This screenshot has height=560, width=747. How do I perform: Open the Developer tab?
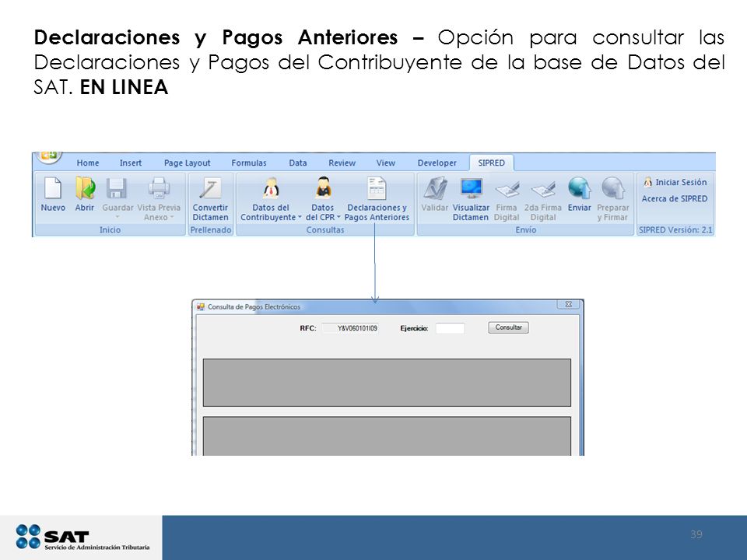click(x=437, y=163)
